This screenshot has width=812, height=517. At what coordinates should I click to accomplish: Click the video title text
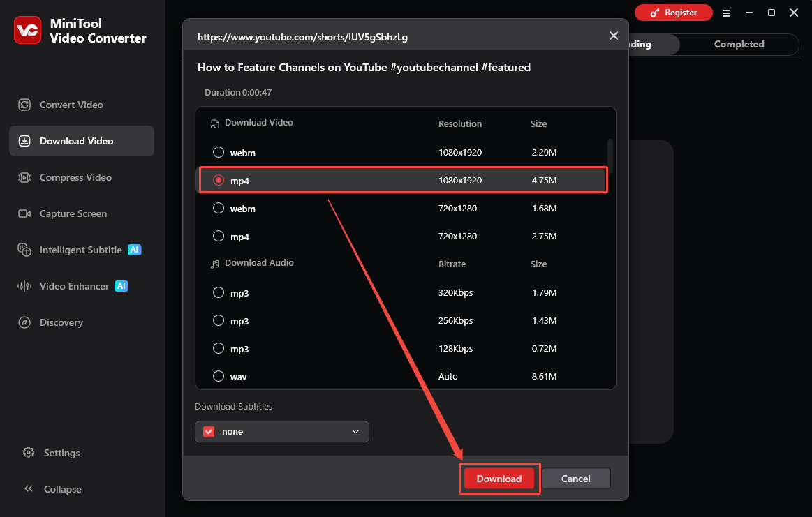364,67
